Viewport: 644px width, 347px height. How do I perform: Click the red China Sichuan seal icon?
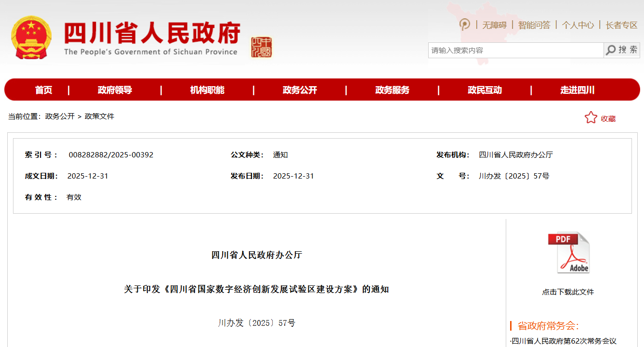click(262, 47)
